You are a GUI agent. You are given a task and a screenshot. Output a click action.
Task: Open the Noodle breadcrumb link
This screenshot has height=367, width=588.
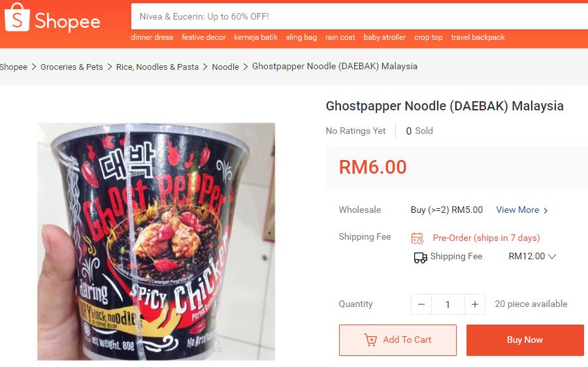click(x=225, y=67)
